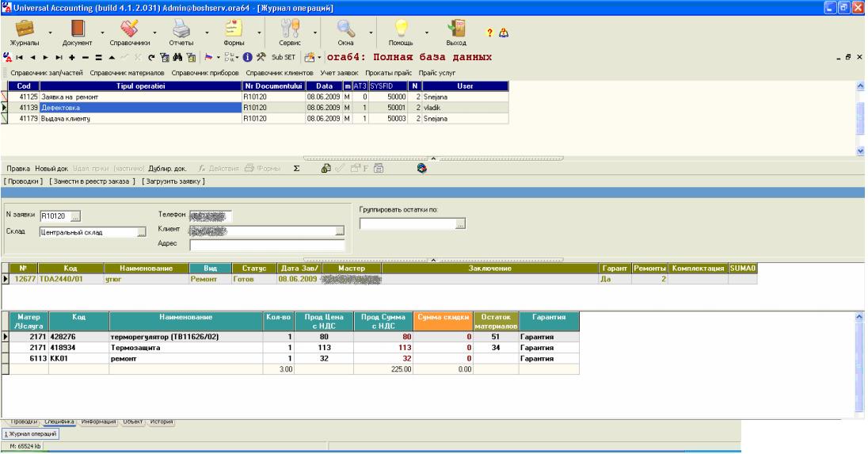Expand Помощь dropdown arrow
868x454 pixels.
coord(426,32)
